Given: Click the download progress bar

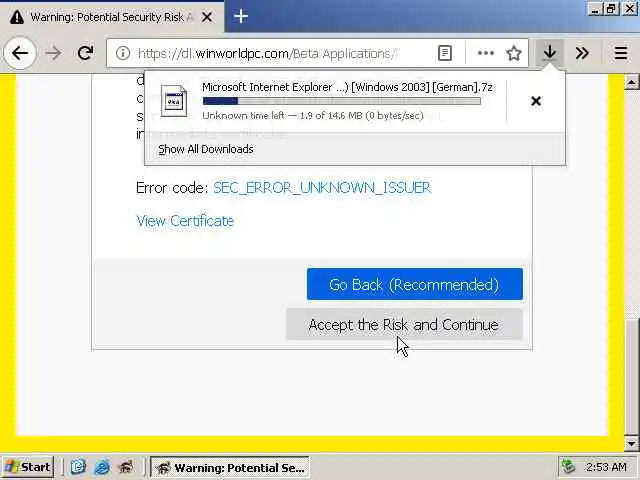Looking at the screenshot, I should (x=342, y=101).
